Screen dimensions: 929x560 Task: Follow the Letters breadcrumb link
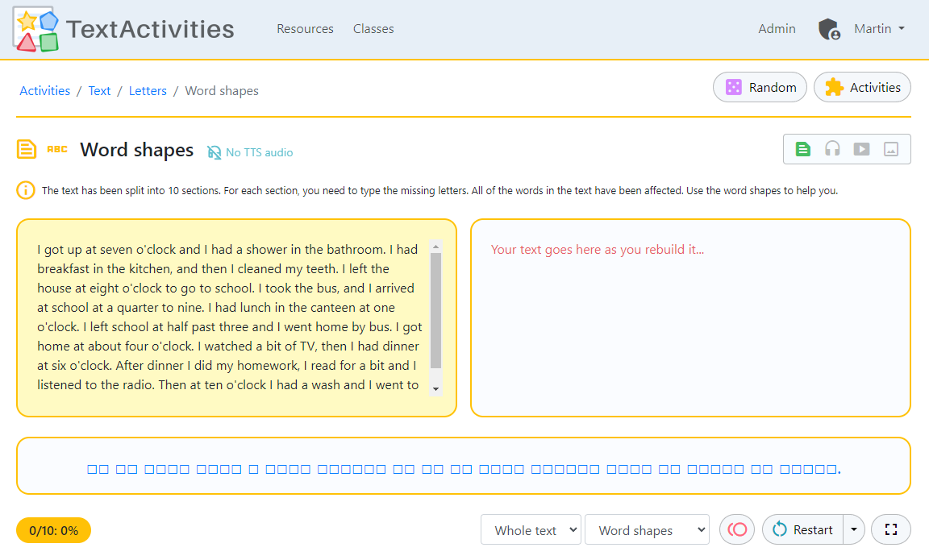pos(148,90)
